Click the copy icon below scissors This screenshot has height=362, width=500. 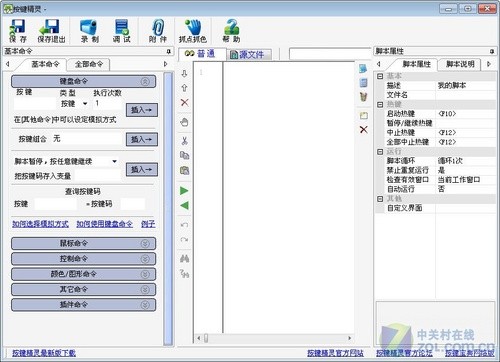tap(184, 155)
